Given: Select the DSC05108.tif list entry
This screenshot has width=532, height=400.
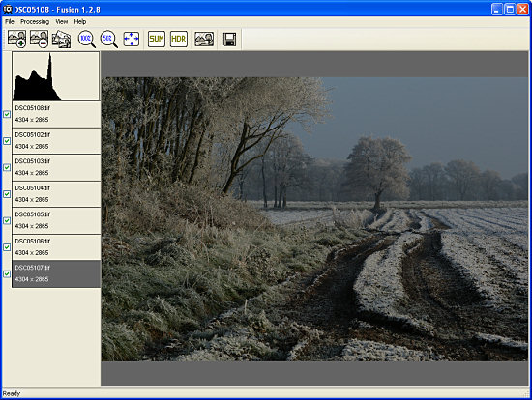Looking at the screenshot, I should pyautogui.click(x=56, y=114).
